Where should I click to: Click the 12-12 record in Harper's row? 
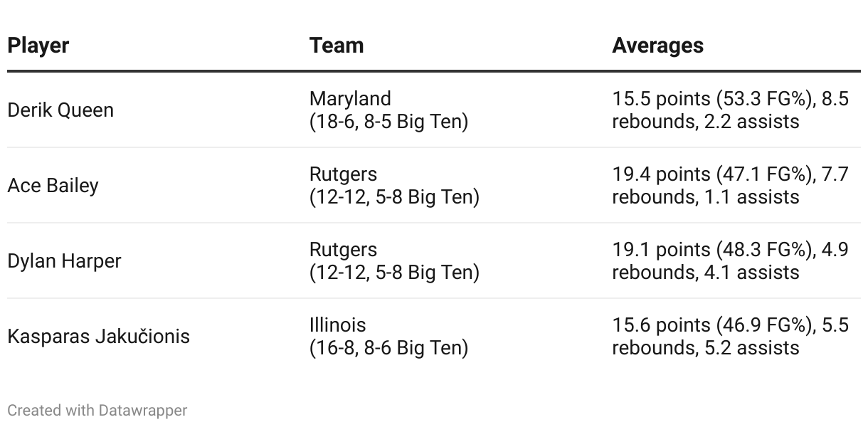tap(394, 273)
